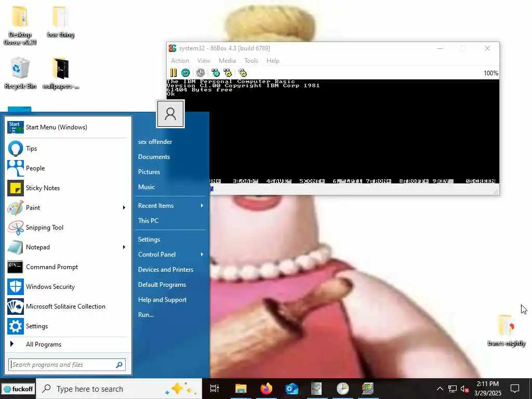Image resolution: width=532 pixels, height=399 pixels.
Task: Expand All Programs list
Action: pos(67,344)
